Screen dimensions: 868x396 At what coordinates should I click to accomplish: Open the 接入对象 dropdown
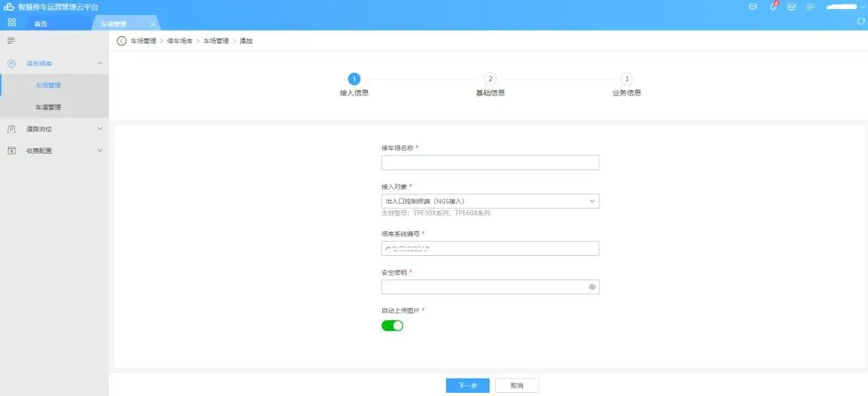click(x=490, y=201)
